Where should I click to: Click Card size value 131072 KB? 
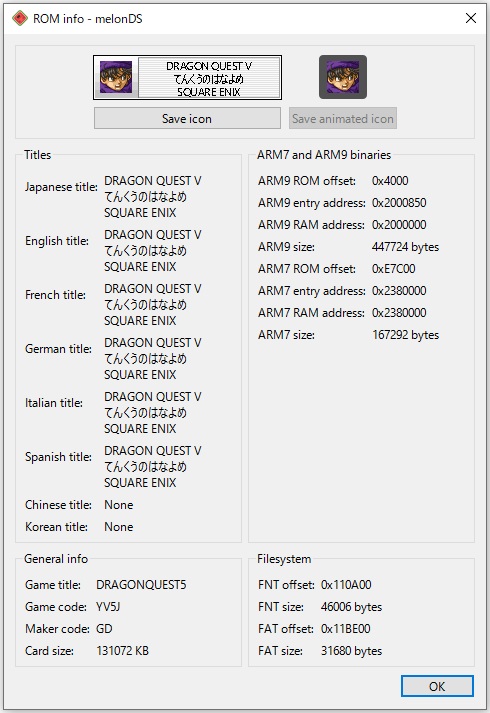[122, 651]
